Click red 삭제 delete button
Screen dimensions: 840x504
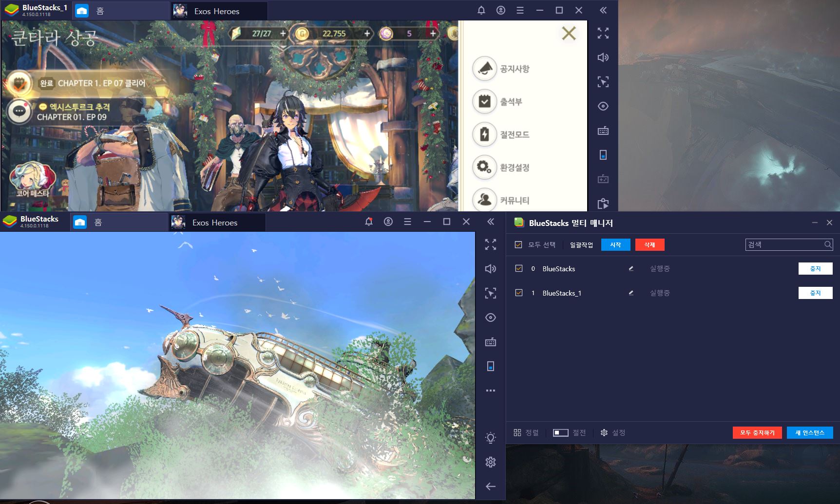coord(649,245)
